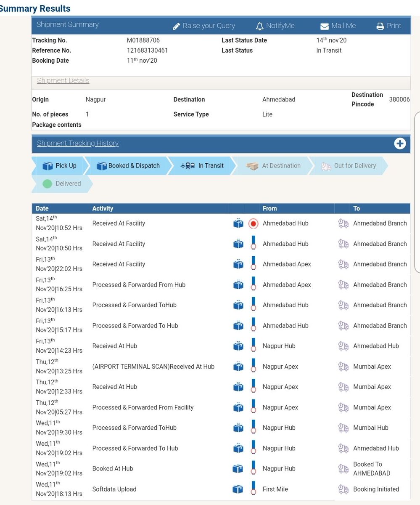Click the delivery truck icon in the 10:52 Hrs row

[343, 223]
